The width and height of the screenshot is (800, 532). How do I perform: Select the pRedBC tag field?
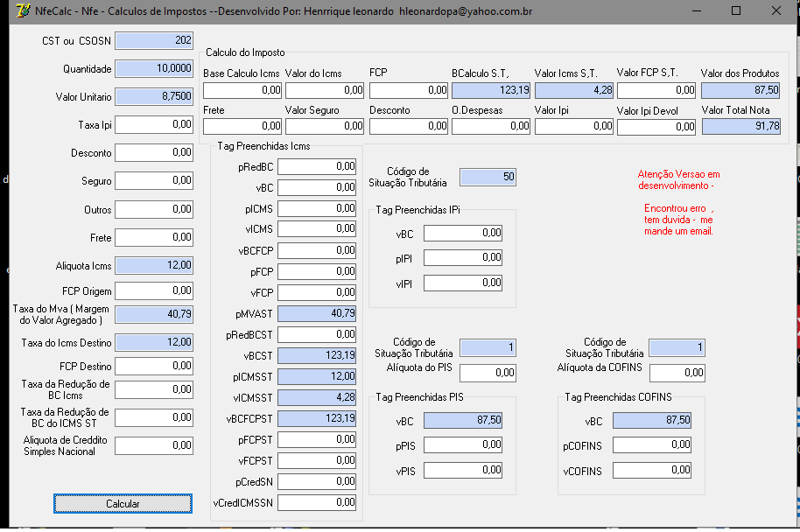tap(317, 167)
